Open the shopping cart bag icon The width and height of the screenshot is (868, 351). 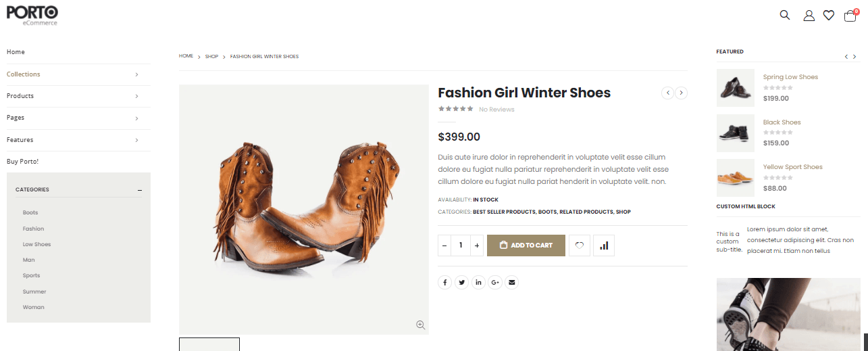(x=850, y=16)
